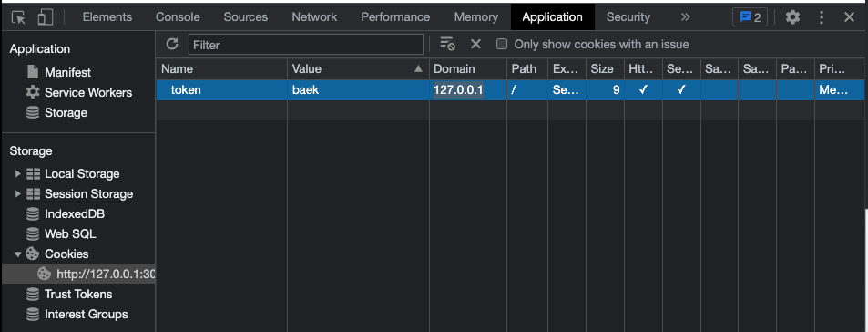
Task: Select Local Storage in the sidebar
Action: (82, 174)
